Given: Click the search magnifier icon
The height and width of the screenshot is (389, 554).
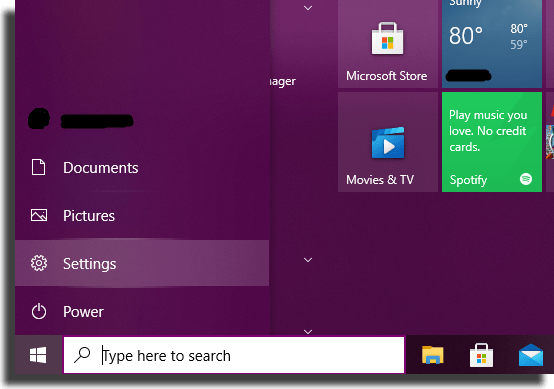Looking at the screenshot, I should pos(82,355).
